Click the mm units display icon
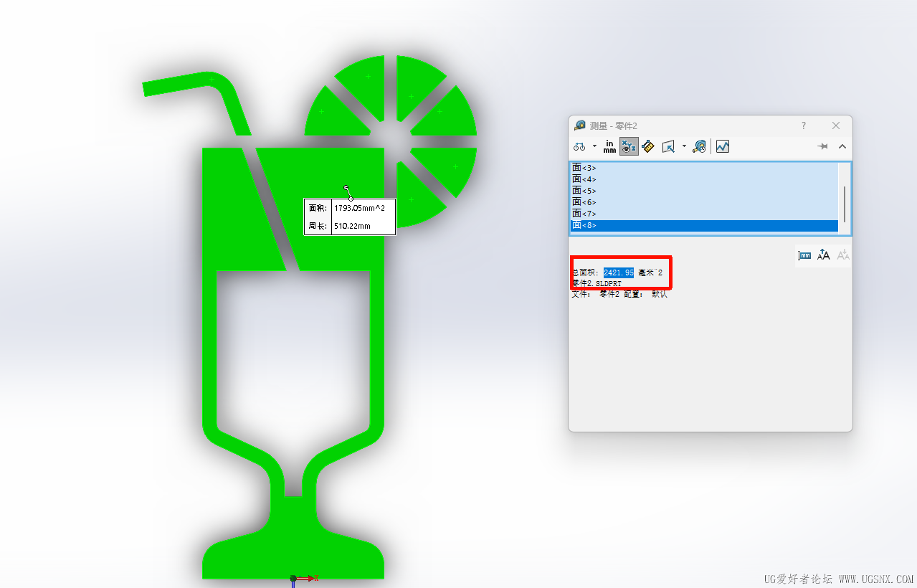 point(804,255)
